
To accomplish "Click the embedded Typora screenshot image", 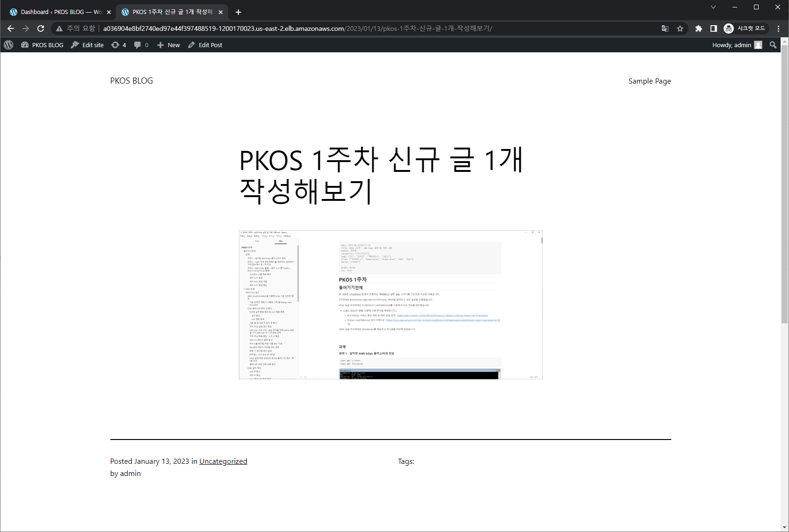I will pos(390,304).
